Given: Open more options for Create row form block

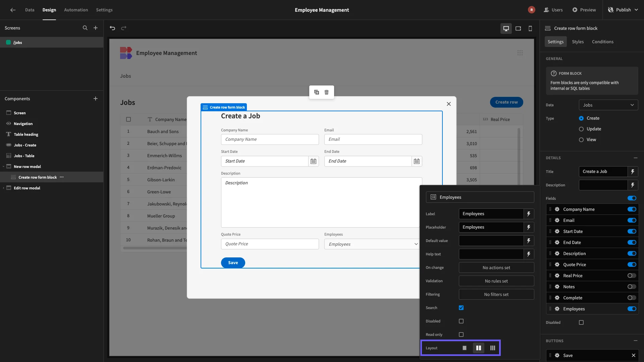Looking at the screenshot, I should pyautogui.click(x=62, y=177).
